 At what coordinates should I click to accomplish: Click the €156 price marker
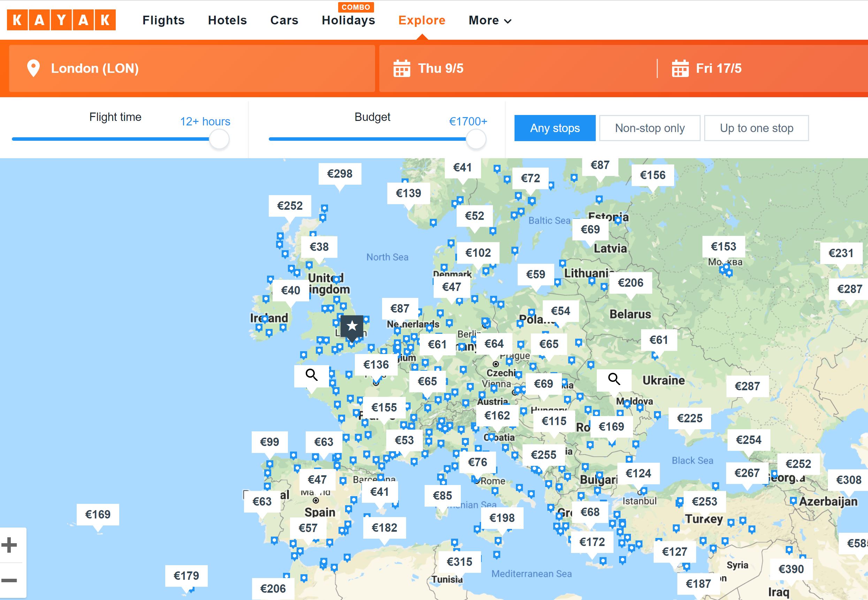coord(653,175)
